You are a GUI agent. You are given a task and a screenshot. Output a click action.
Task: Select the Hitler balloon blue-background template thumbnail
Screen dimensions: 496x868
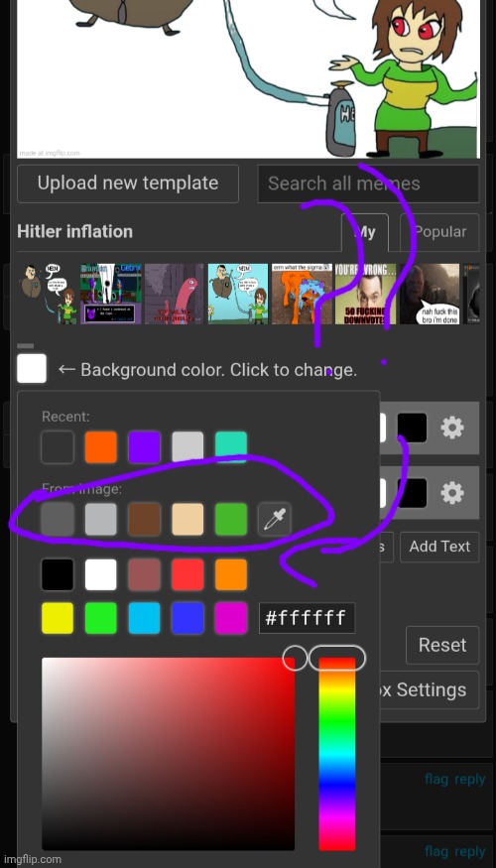coord(238,294)
